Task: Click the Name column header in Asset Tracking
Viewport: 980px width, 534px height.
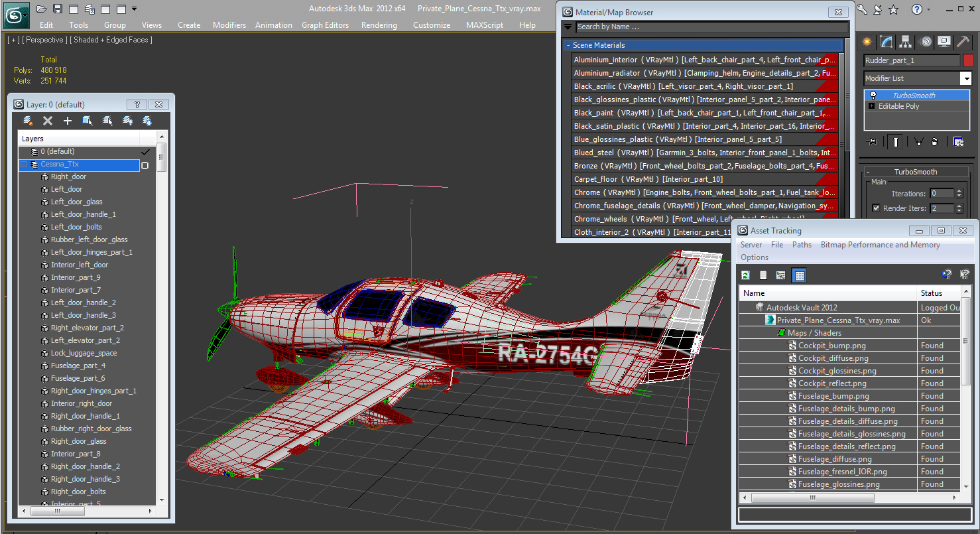Action: 828,293
